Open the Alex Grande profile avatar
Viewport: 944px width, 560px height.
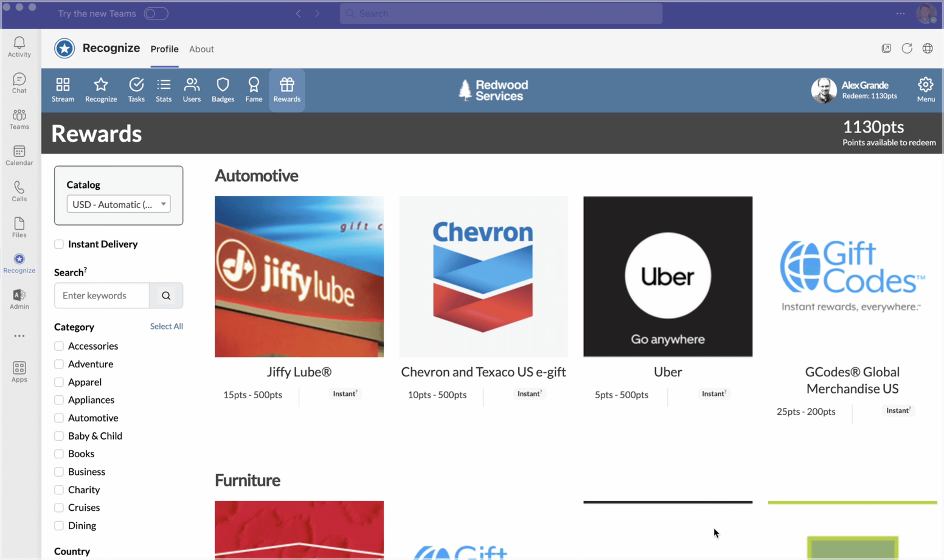[824, 90]
